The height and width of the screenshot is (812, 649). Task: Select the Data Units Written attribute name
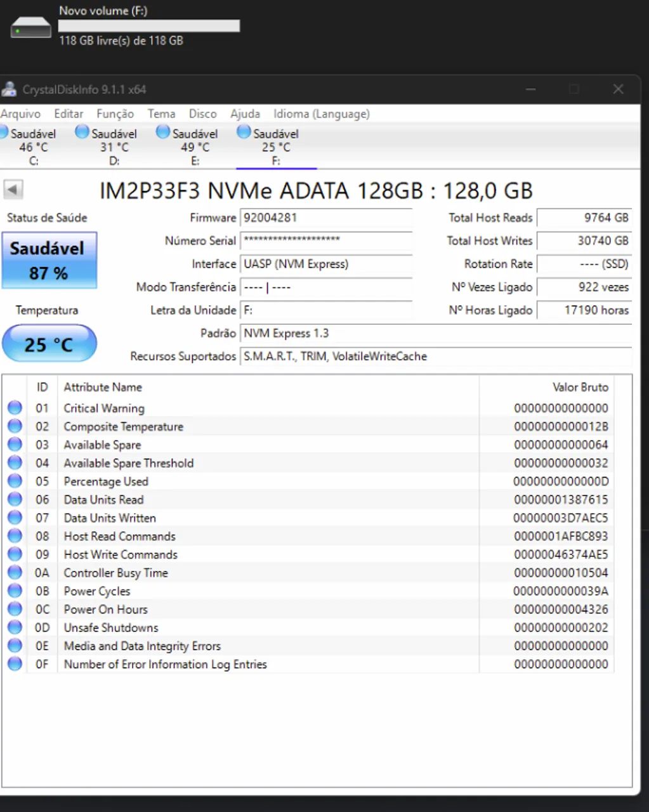click(110, 518)
